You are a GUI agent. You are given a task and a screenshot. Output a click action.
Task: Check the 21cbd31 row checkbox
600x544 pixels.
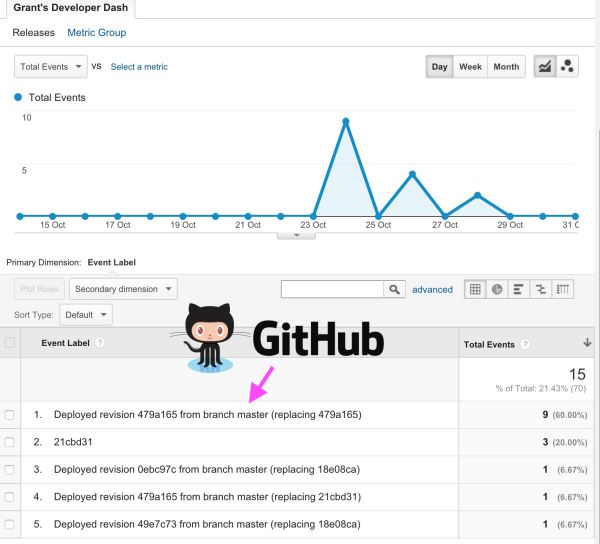coord(9,442)
